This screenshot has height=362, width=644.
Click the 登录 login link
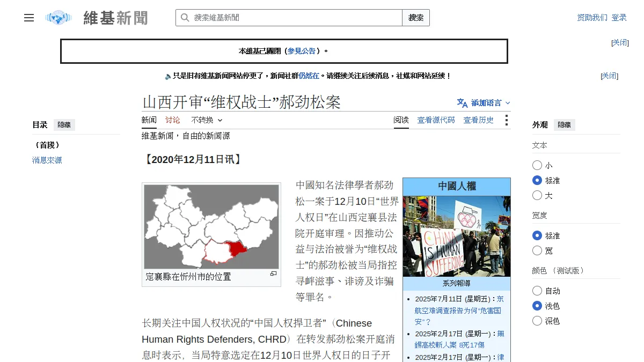pos(619,18)
